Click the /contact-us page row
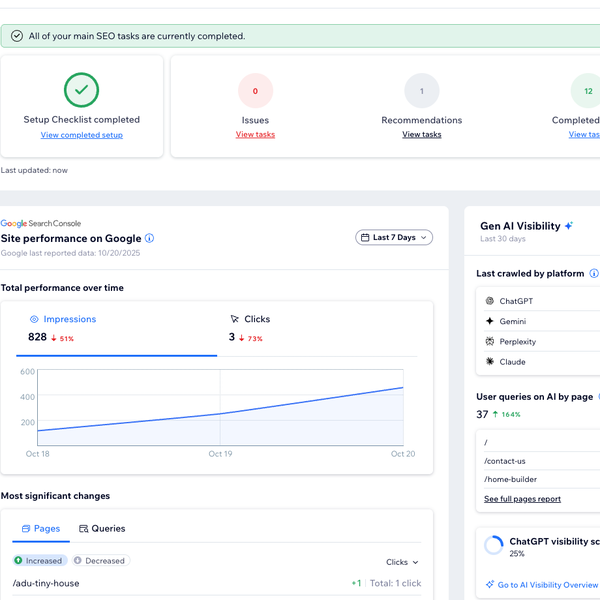 (x=542, y=461)
